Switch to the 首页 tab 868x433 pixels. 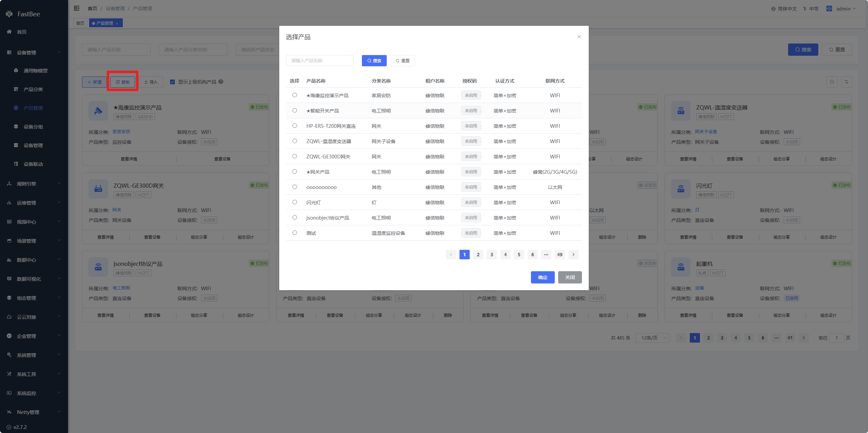point(80,23)
